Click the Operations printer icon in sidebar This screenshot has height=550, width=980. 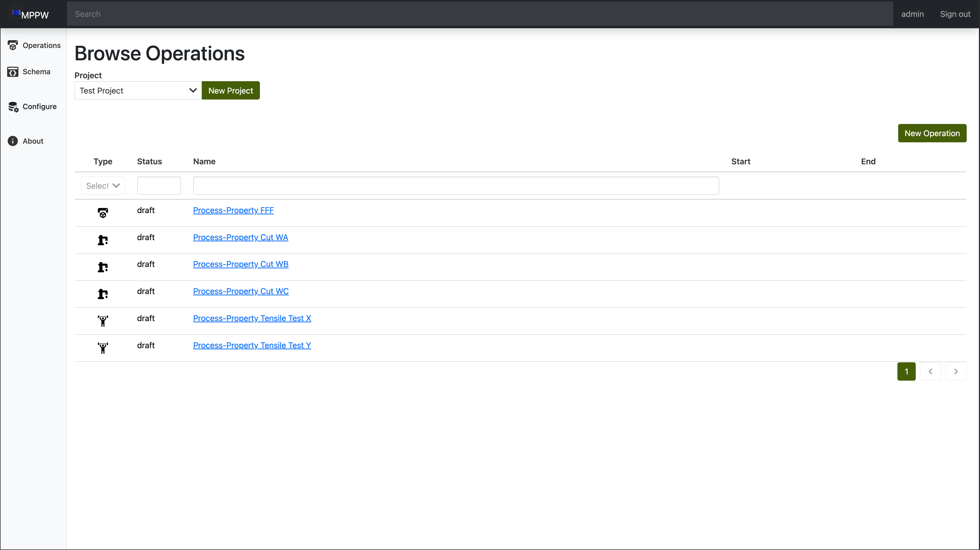coord(13,46)
